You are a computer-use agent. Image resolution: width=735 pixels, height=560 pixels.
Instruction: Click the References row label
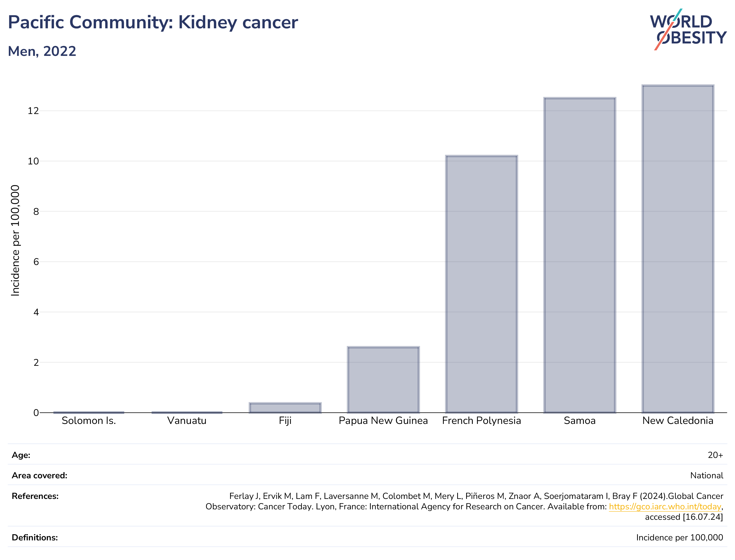pyautogui.click(x=35, y=496)
